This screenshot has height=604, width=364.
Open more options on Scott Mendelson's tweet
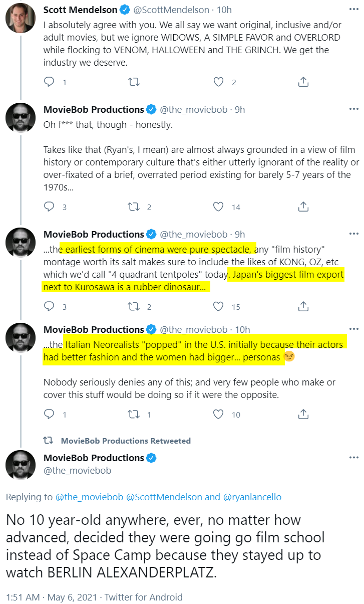(354, 10)
